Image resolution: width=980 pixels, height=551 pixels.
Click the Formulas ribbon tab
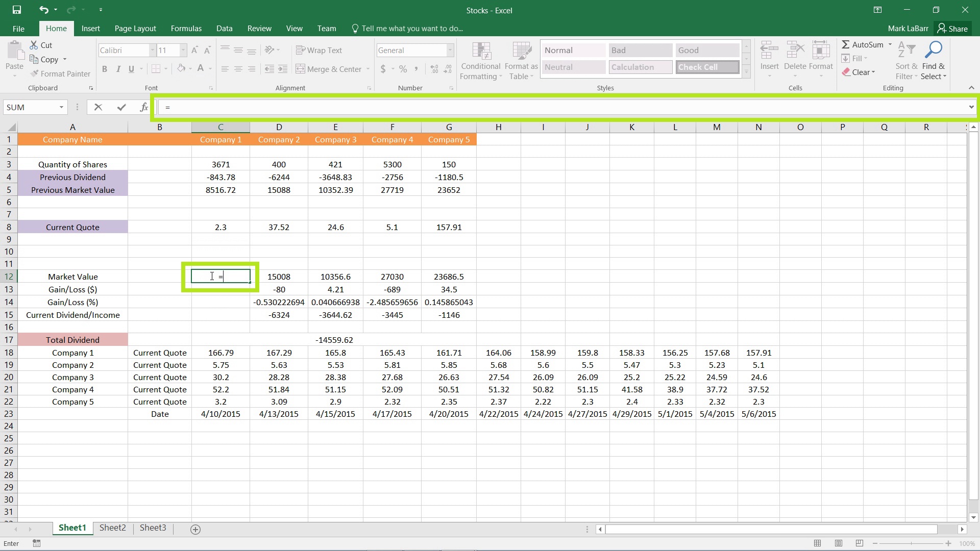[186, 28]
